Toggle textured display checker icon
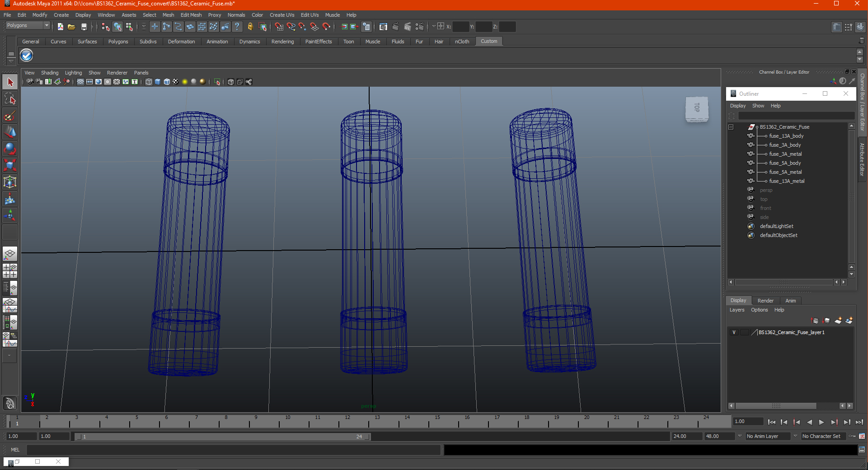Screen dimensions: 868x470 pos(176,82)
